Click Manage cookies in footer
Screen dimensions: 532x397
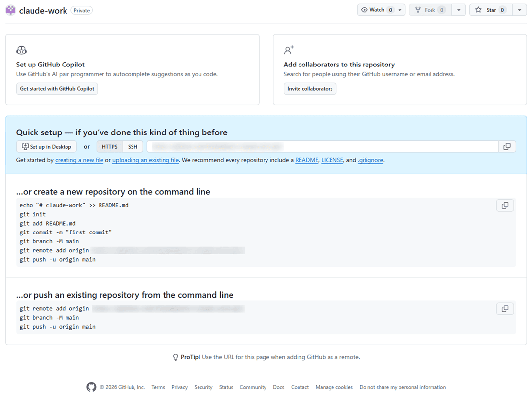point(334,387)
